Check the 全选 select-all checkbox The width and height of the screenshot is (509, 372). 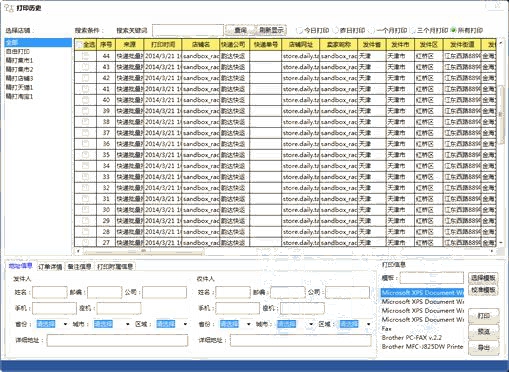click(80, 45)
